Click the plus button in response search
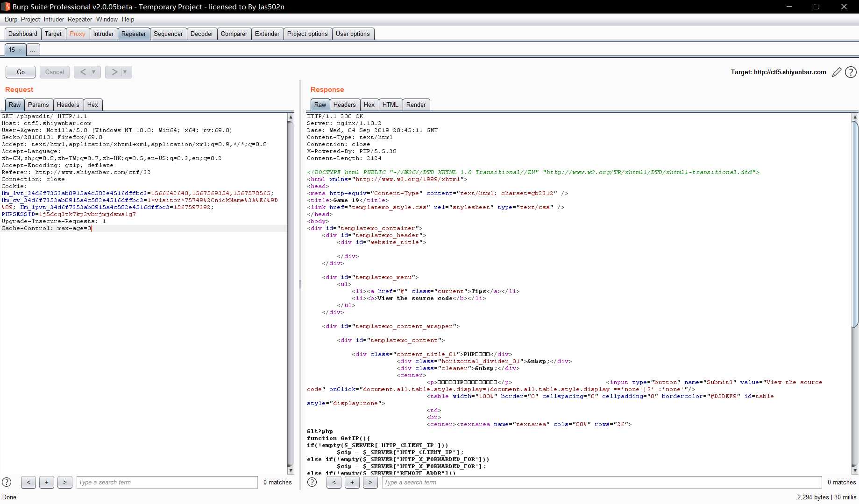The height and width of the screenshot is (504, 859). click(x=352, y=482)
